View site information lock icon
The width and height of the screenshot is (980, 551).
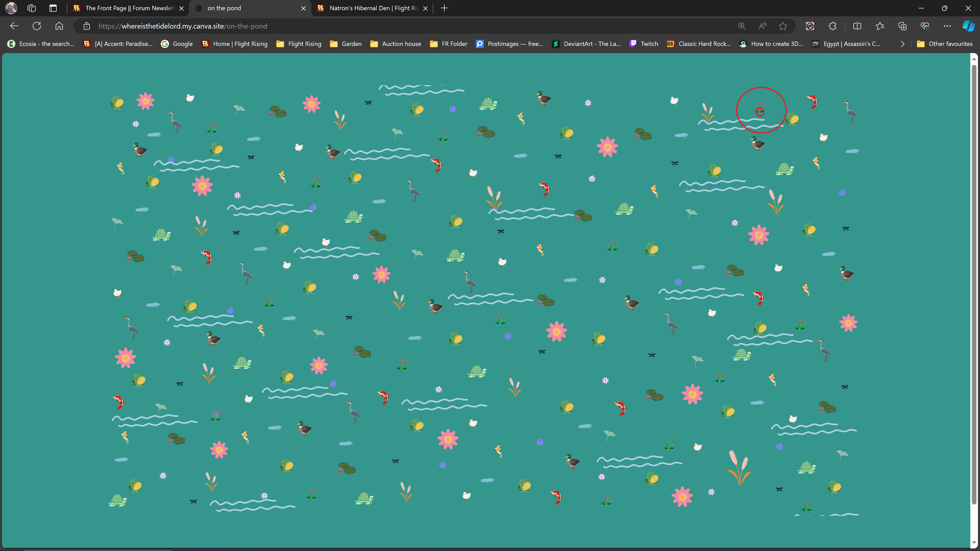click(87, 26)
